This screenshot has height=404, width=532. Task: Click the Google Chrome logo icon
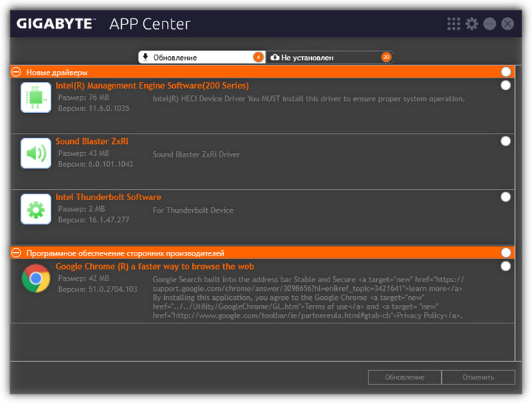(35, 278)
